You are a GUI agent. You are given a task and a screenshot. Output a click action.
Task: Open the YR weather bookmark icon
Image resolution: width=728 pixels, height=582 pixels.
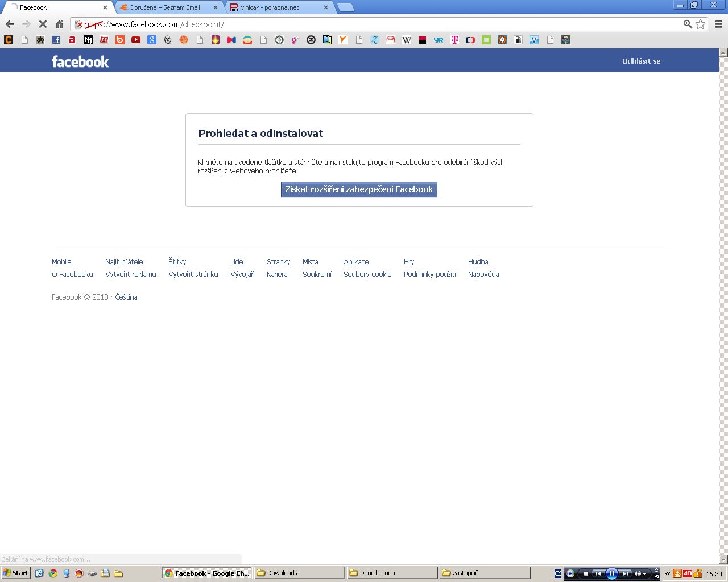pyautogui.click(x=439, y=40)
